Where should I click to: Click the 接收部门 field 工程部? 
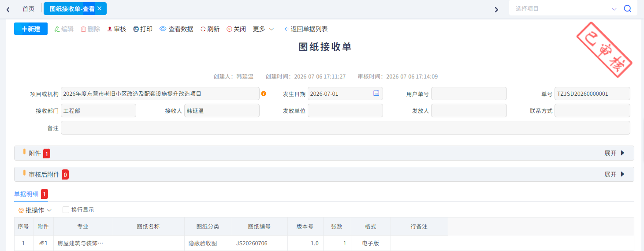point(98,110)
